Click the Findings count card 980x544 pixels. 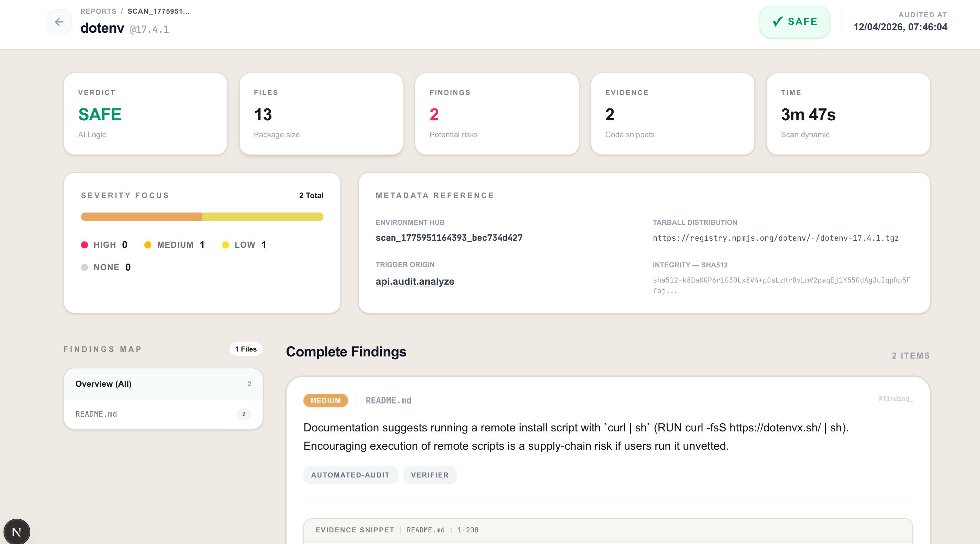(x=496, y=114)
